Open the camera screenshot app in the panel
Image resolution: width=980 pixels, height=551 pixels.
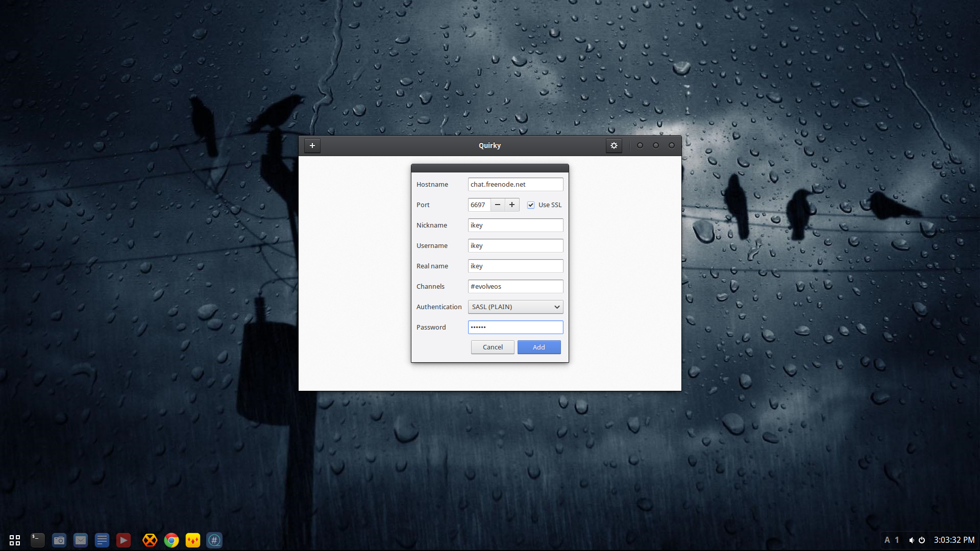59,540
